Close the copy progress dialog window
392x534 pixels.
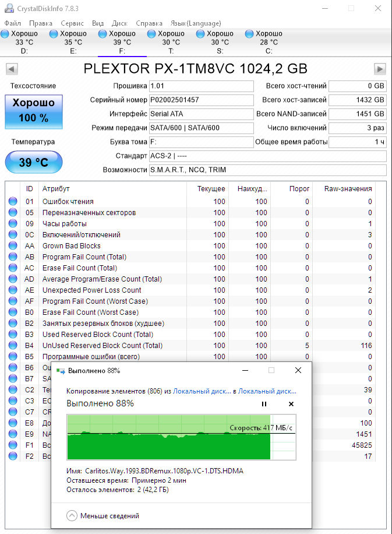coord(298,371)
